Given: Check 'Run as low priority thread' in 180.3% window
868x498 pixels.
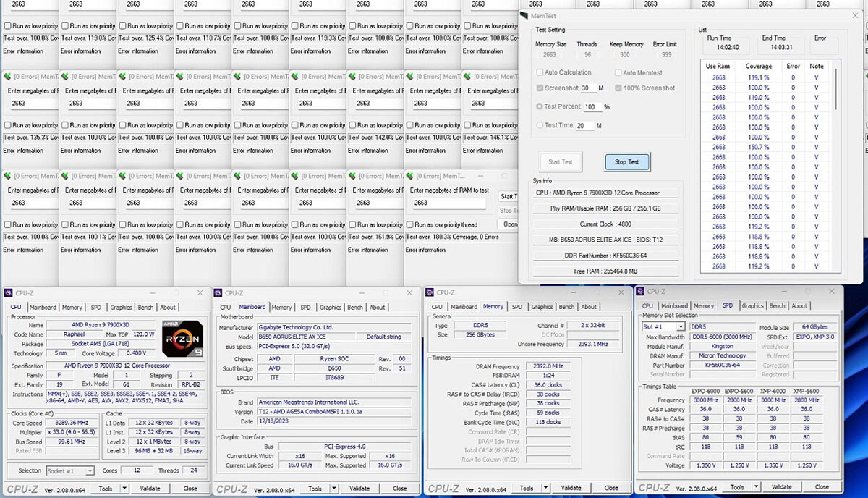Looking at the screenshot, I should point(410,224).
